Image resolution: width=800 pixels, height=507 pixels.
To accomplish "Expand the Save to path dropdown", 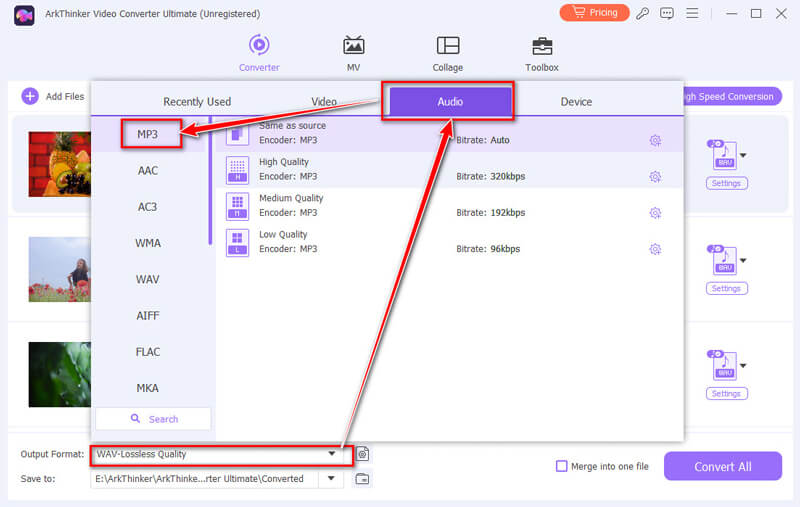I will (331, 478).
